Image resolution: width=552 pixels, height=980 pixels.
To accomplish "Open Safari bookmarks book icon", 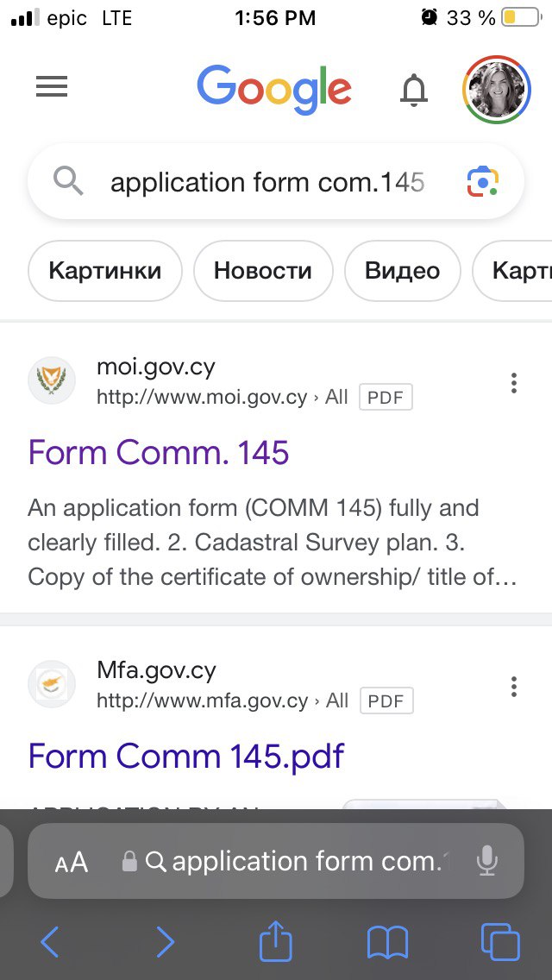I will (387, 942).
